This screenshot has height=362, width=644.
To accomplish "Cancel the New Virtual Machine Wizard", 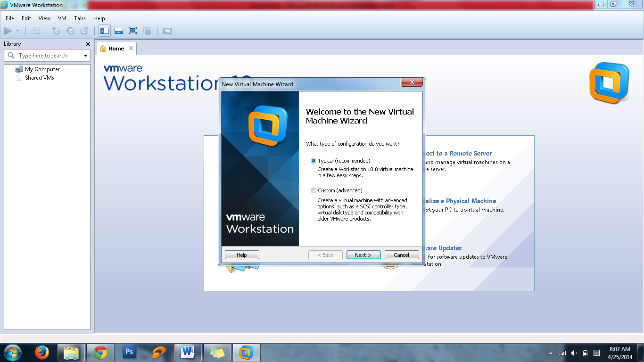I will [402, 255].
